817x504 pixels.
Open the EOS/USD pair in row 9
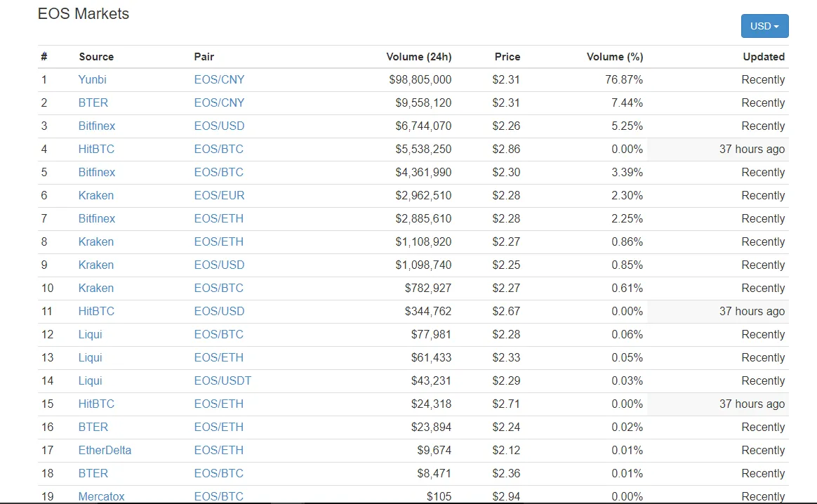pyautogui.click(x=220, y=265)
